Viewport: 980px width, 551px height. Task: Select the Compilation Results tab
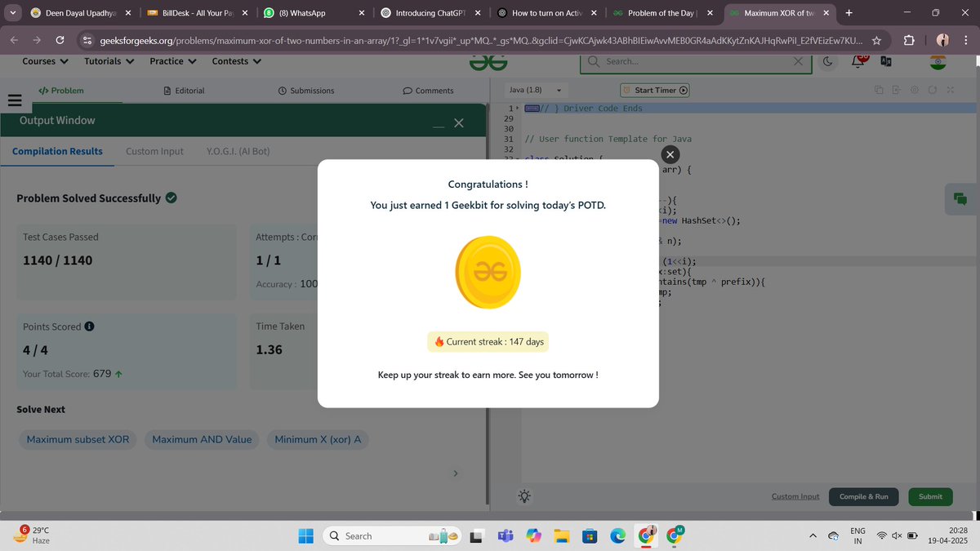57,151
